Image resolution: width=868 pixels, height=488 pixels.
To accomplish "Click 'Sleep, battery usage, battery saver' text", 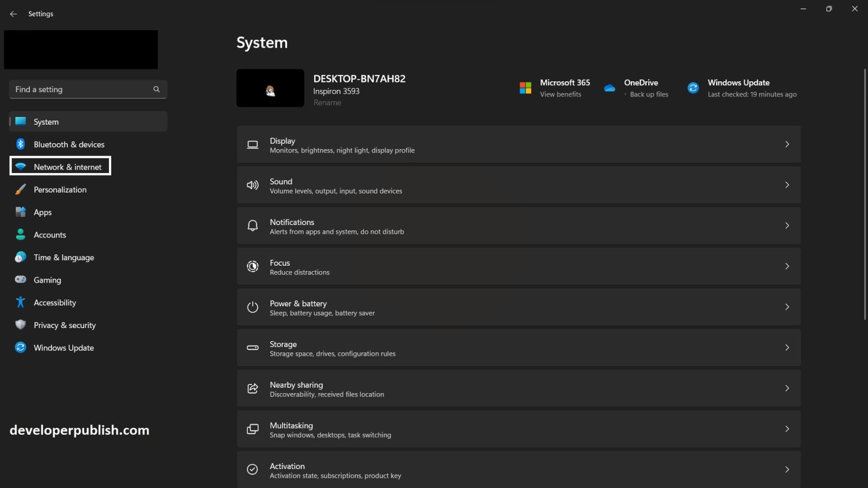I will click(322, 313).
